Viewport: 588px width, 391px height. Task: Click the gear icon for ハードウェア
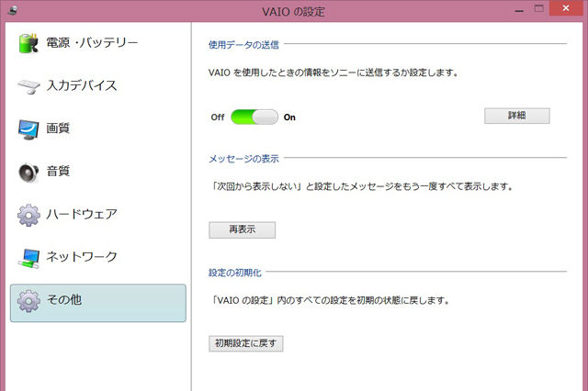[x=28, y=215]
